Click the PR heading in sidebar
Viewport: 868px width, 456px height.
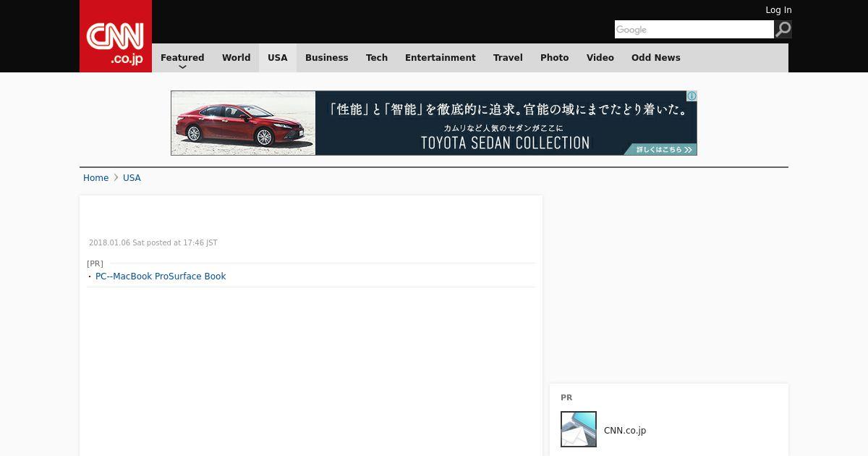click(x=566, y=397)
